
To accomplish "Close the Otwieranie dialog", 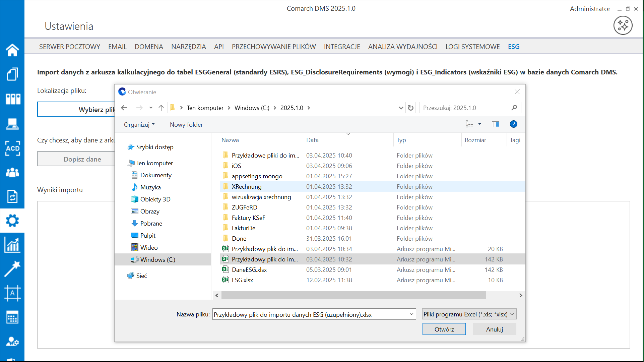I will [517, 92].
